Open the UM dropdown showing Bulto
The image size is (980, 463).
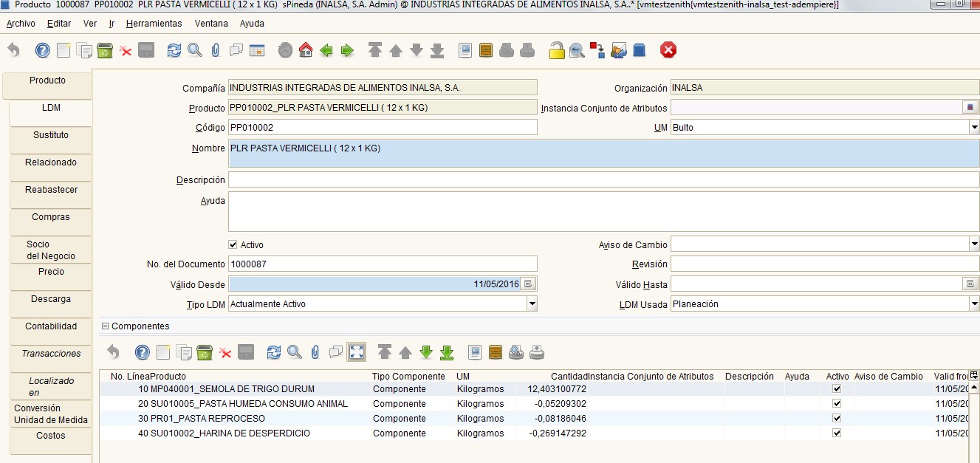pyautogui.click(x=974, y=128)
